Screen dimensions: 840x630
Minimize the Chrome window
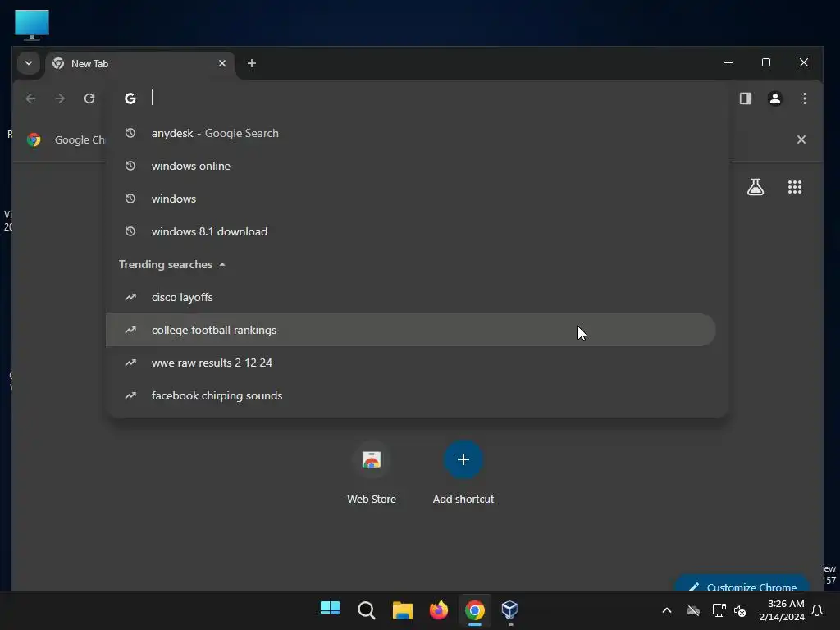(x=728, y=62)
